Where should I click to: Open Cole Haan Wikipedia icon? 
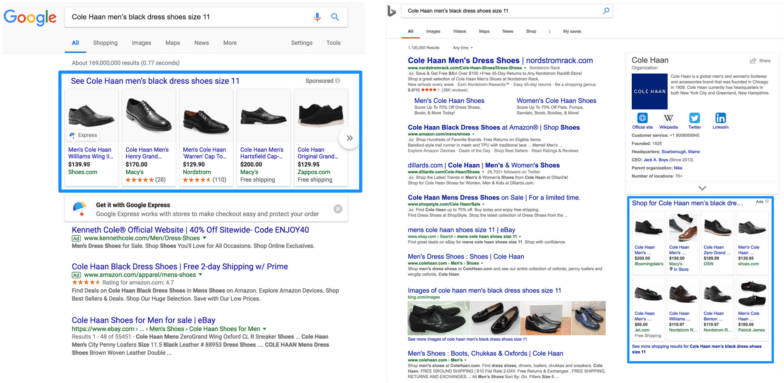(668, 118)
